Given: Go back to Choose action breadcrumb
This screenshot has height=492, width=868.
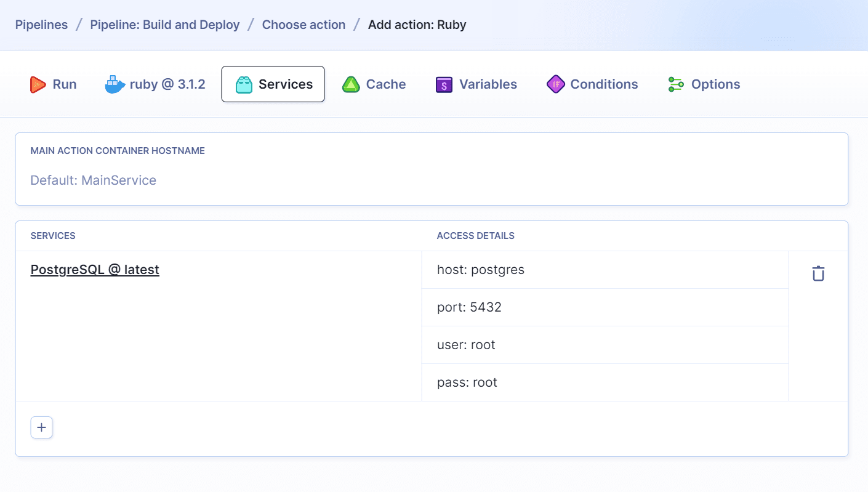Looking at the screenshot, I should point(303,25).
